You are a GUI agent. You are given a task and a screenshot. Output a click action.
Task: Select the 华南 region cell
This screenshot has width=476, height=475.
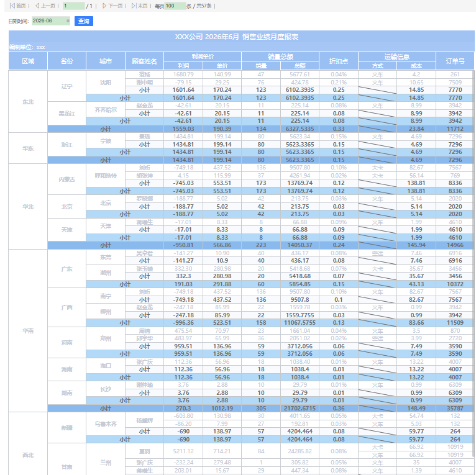28,330
